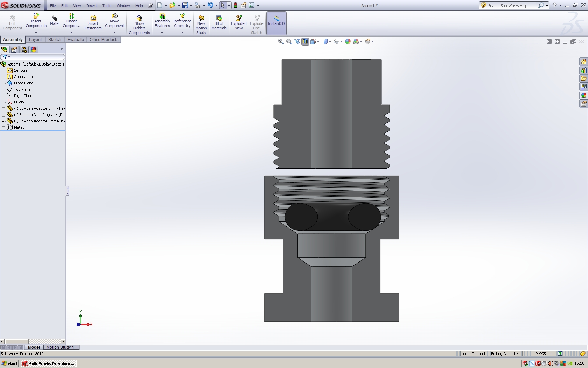Open Options checklist dropdown arrow in title bar
This screenshot has width=588, height=368.
click(258, 6)
